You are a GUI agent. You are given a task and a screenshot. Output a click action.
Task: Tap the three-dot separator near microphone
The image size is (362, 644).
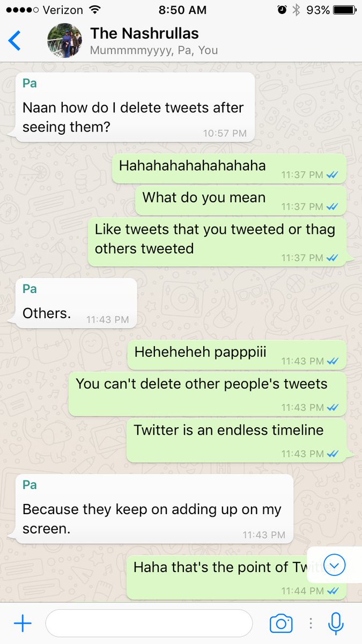tap(311, 623)
